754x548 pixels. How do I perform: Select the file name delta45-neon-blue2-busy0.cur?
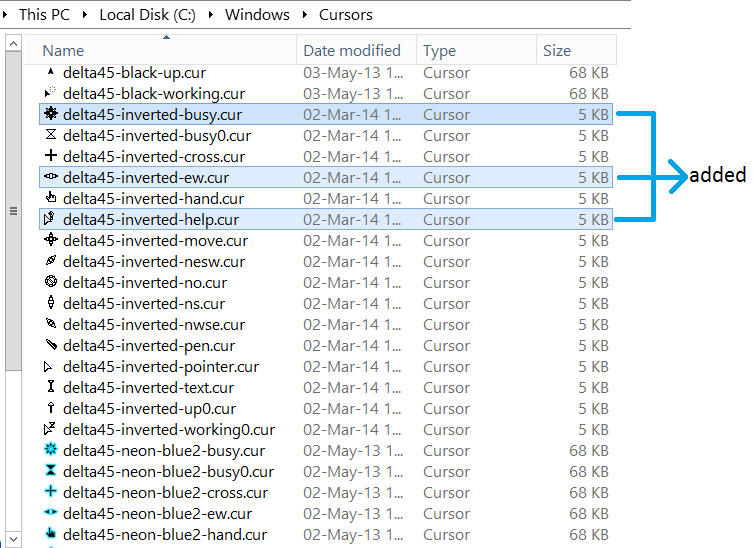[x=168, y=472]
